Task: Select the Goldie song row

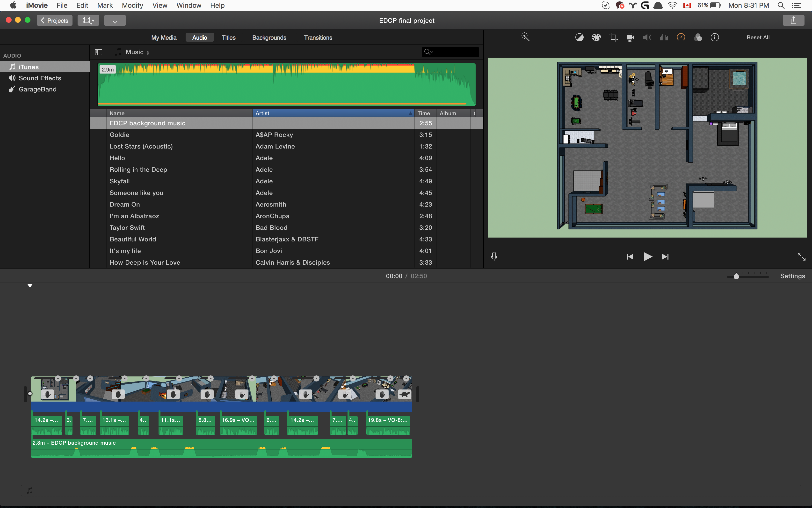Action: [x=287, y=135]
